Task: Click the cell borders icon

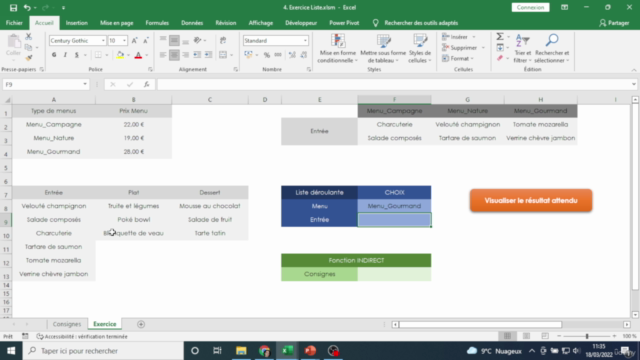Action: click(98, 55)
